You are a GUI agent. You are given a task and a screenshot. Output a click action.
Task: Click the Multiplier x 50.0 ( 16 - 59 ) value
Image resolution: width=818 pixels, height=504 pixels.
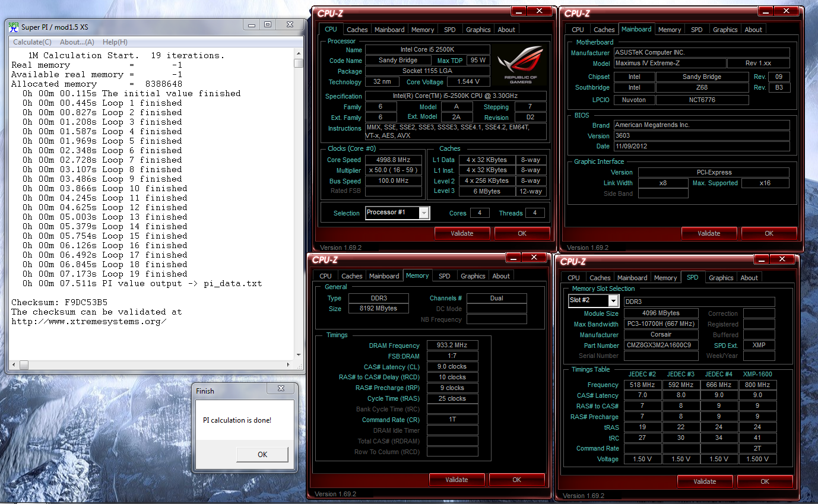pos(393,170)
